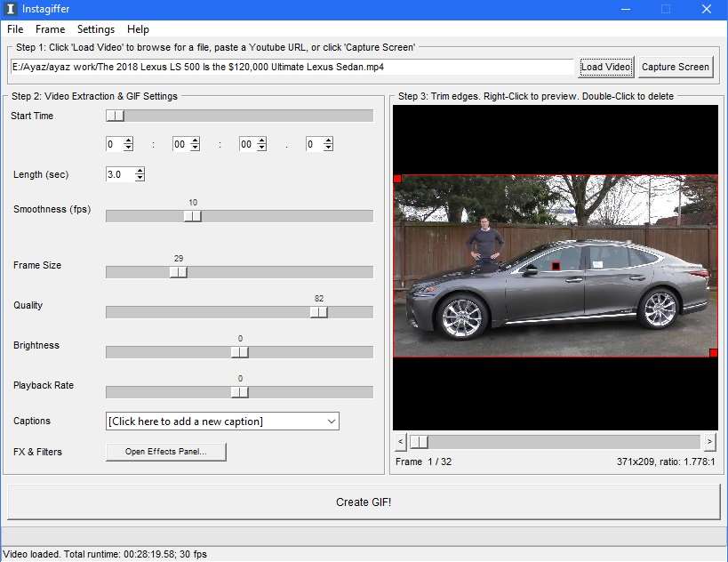
Task: Click the Smoothness (fps) slider handle
Action: pos(192,216)
